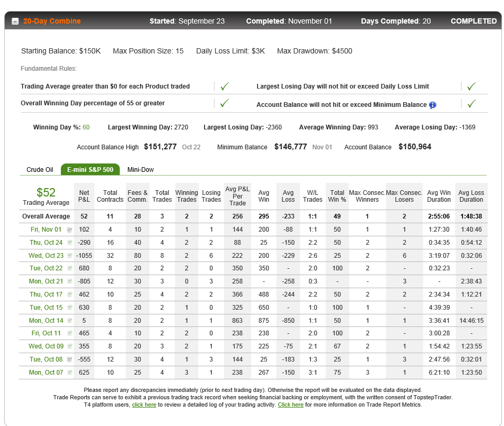Click the Fees & Comm. column header
This screenshot has height=426, width=504.
tap(137, 196)
